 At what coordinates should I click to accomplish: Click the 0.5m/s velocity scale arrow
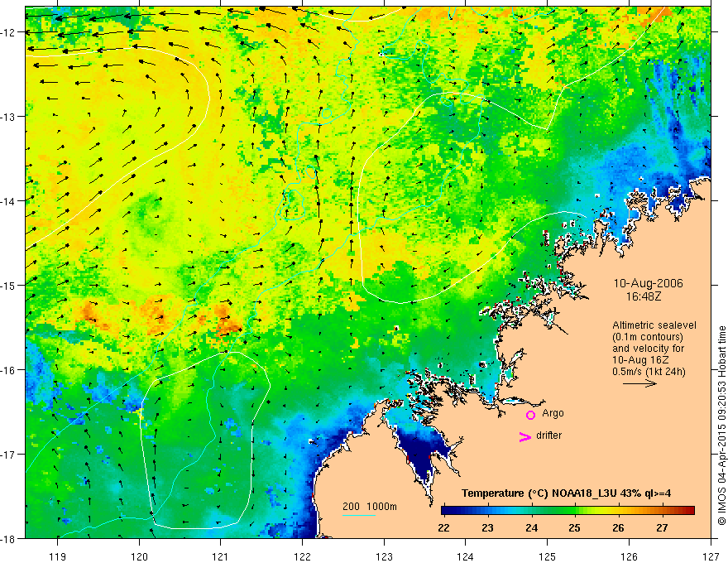point(639,383)
